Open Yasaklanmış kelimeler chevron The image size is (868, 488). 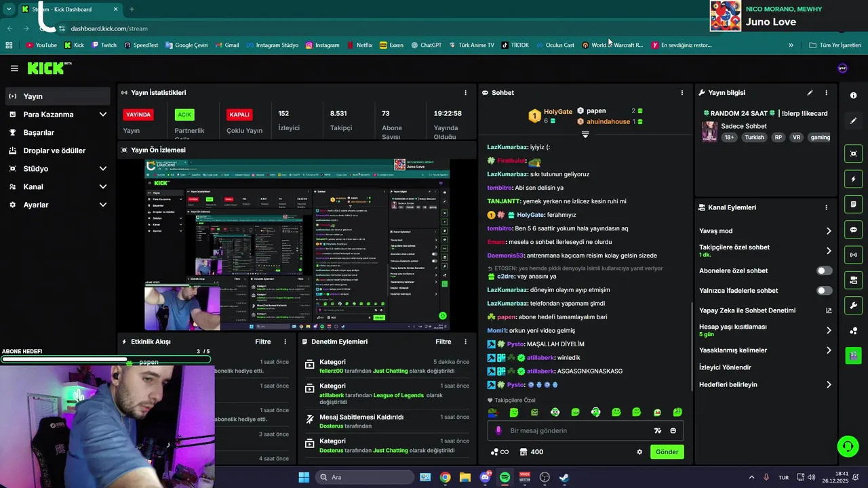coord(829,350)
